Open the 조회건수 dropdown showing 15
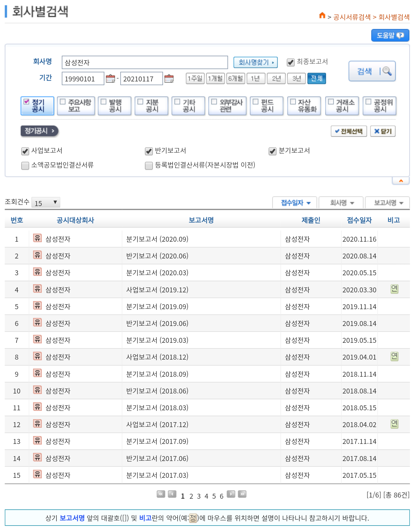417x532 pixels. click(46, 203)
